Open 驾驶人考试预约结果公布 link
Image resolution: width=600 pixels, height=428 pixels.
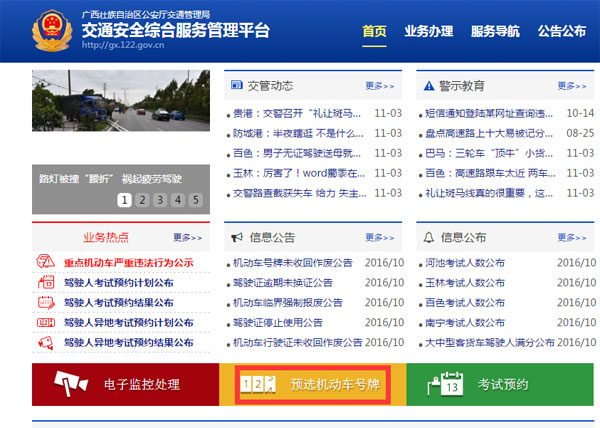pos(119,302)
